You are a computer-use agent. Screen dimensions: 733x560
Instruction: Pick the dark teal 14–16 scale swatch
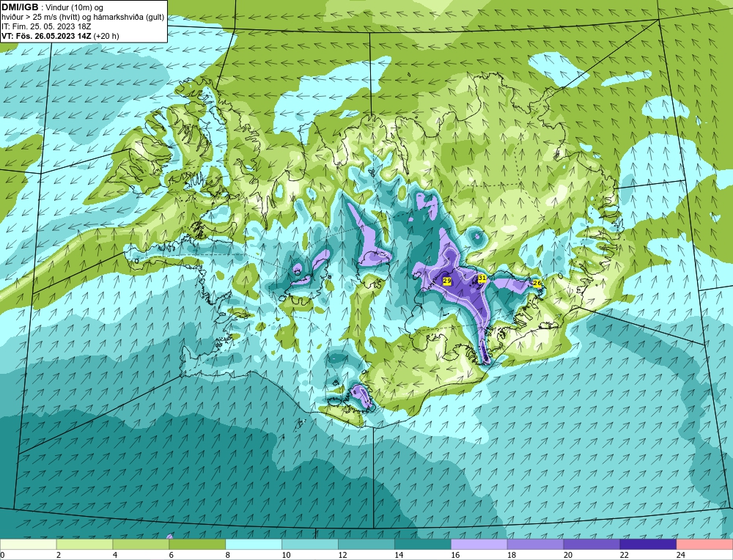[x=423, y=544]
